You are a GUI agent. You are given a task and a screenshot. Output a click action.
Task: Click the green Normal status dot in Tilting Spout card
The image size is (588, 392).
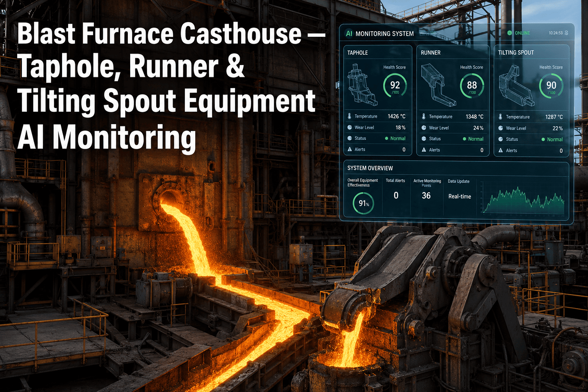pyautogui.click(x=543, y=139)
